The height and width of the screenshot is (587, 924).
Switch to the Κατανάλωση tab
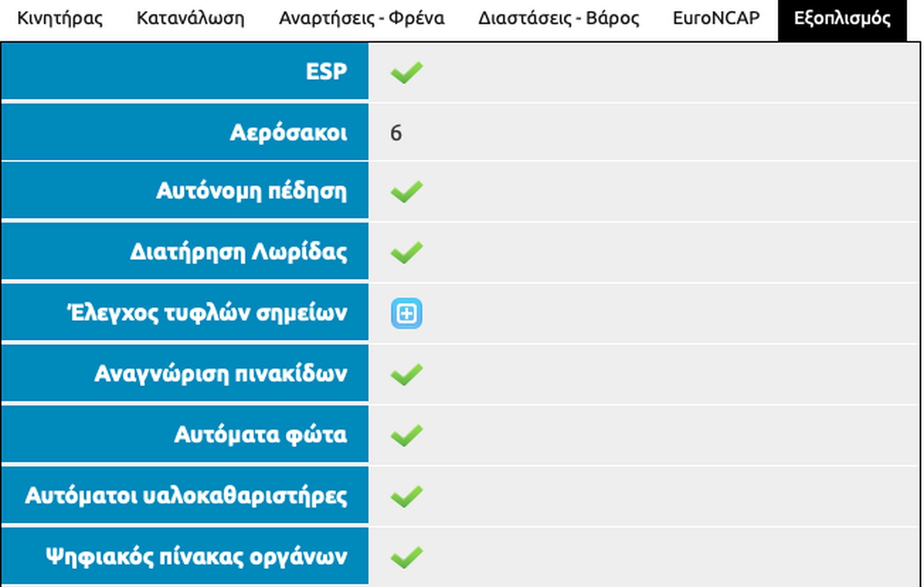(x=191, y=18)
